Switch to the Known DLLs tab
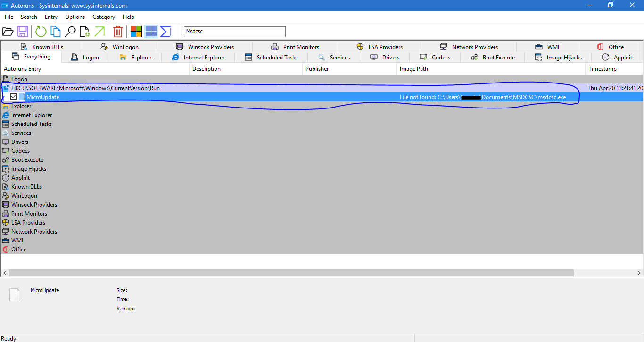The width and height of the screenshot is (644, 342). coord(41,47)
